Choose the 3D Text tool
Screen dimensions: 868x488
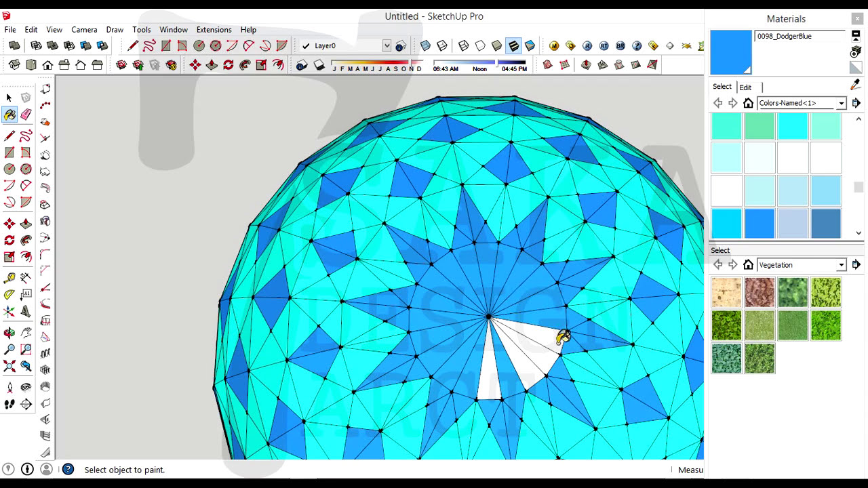26,312
